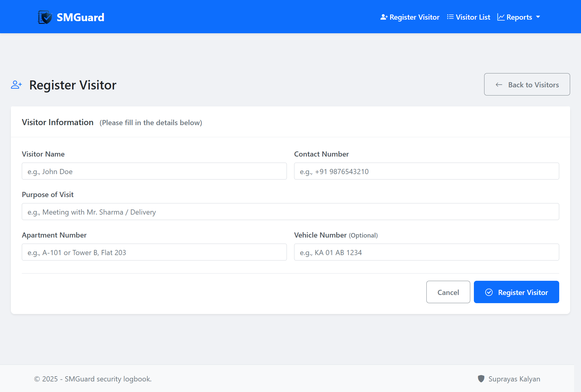Click the list icon beside Visitor List
Viewport: 581px width, 392px height.
coord(450,17)
